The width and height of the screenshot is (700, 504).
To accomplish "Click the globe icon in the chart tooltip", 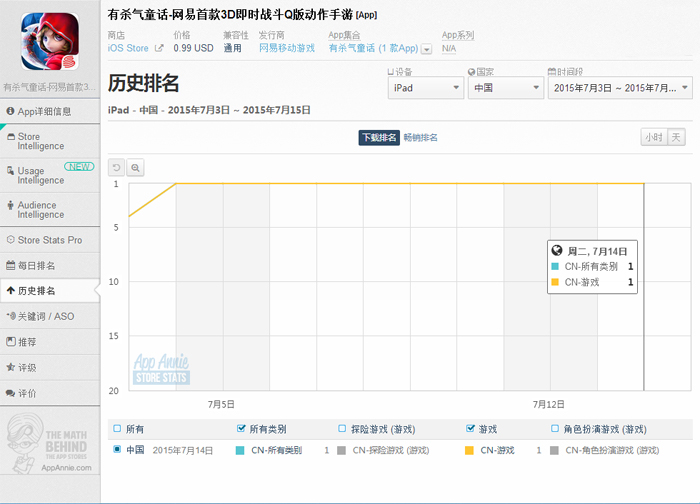I will [557, 250].
